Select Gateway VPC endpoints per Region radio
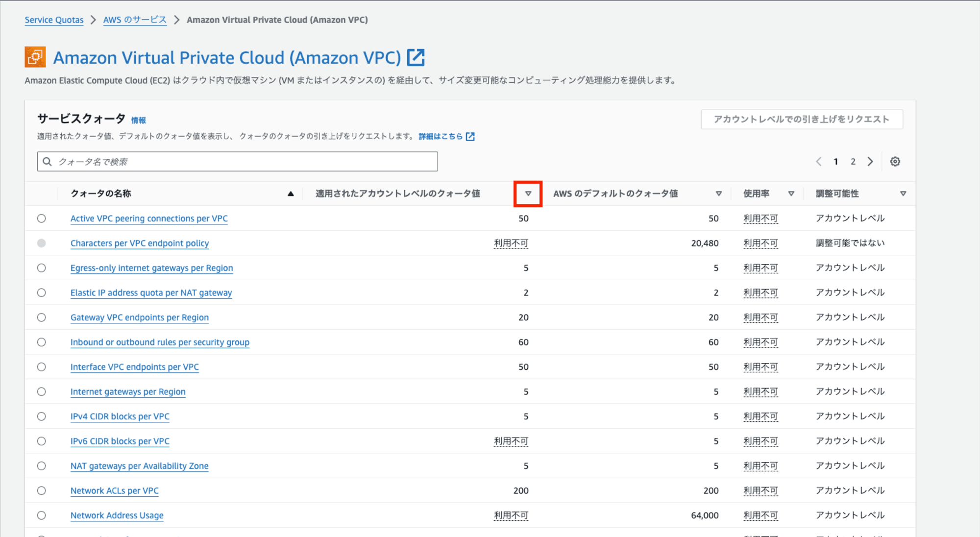Viewport: 980px width, 537px height. click(42, 317)
